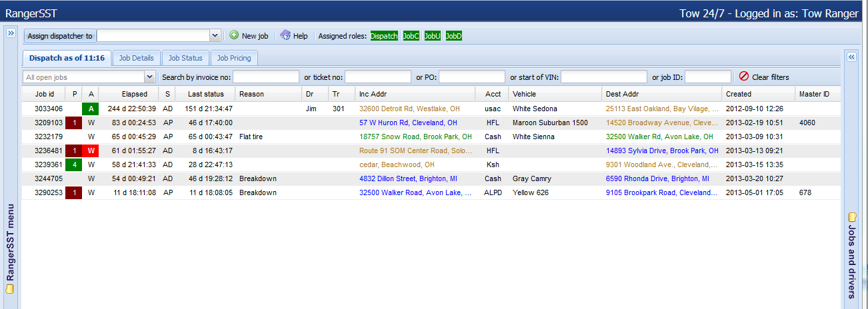The image size is (868, 309).
Task: Click the green Dispatch role badge
Action: (384, 36)
